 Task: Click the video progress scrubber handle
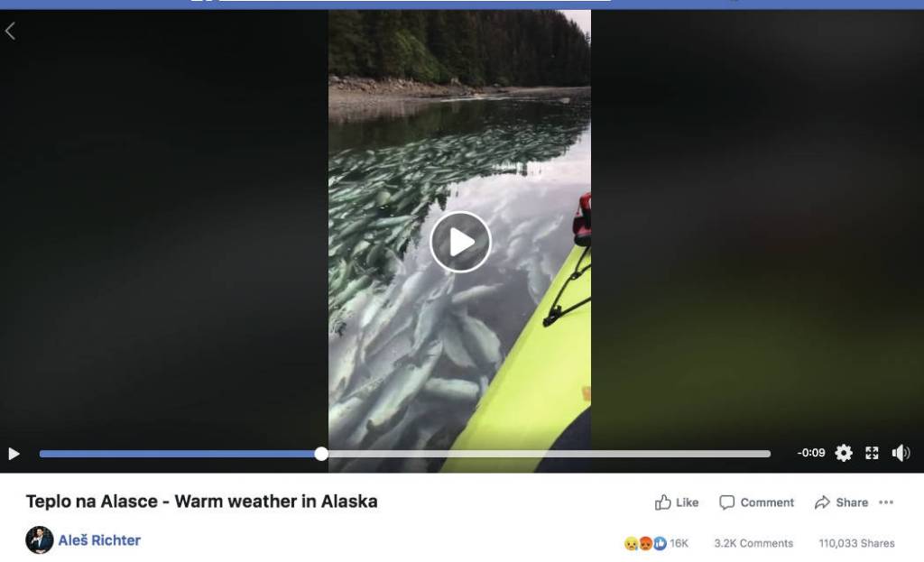(321, 454)
